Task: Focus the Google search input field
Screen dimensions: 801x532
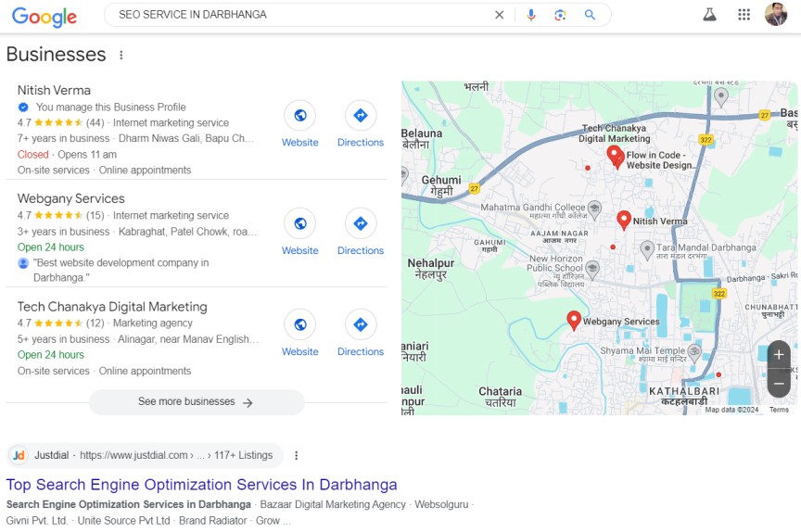Action: coord(301,15)
